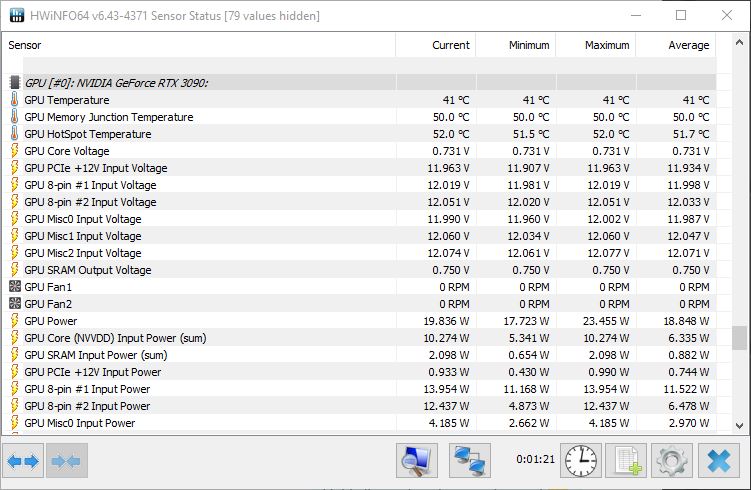Click the minimum value 11.907 V
The height and width of the screenshot is (490, 751).
528,168
